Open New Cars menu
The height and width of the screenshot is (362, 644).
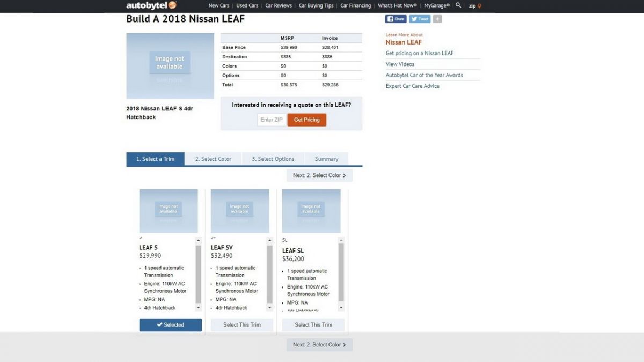[218, 5]
